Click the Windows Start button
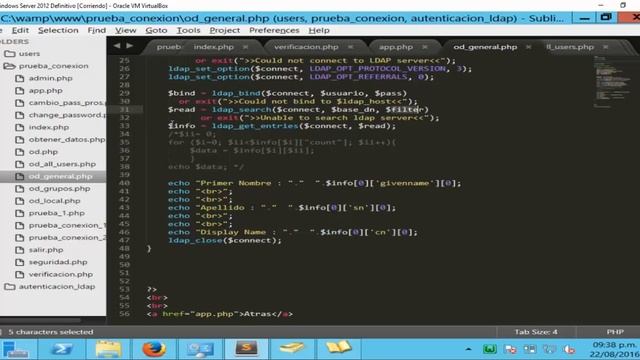Image resolution: width=640 pixels, height=360 pixels. coord(16,350)
